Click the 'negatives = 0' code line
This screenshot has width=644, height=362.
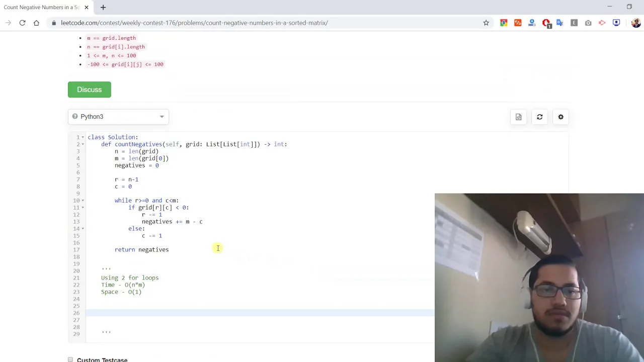click(136, 165)
